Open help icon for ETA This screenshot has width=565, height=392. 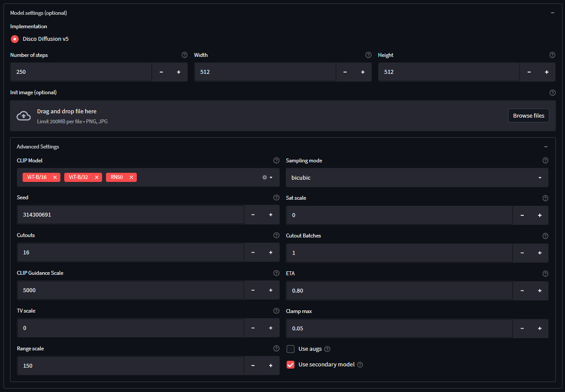tap(545, 273)
